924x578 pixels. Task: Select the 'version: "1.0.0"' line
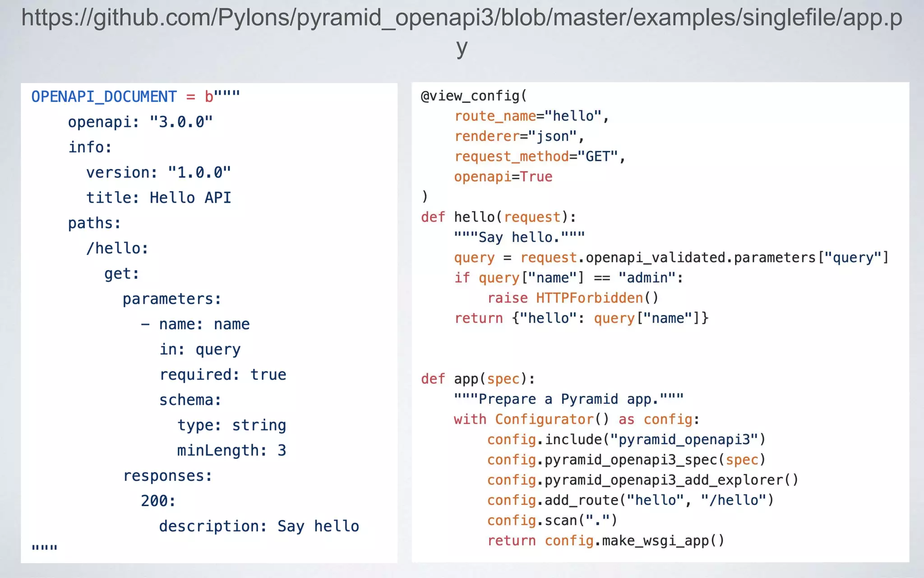click(158, 172)
